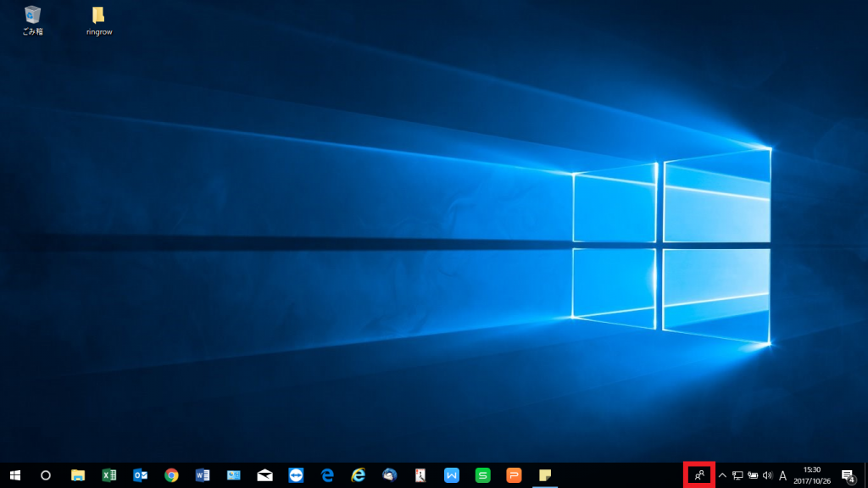Image resolution: width=868 pixels, height=488 pixels.
Task: Mute the system volume in the tray
Action: pyautogui.click(x=768, y=474)
